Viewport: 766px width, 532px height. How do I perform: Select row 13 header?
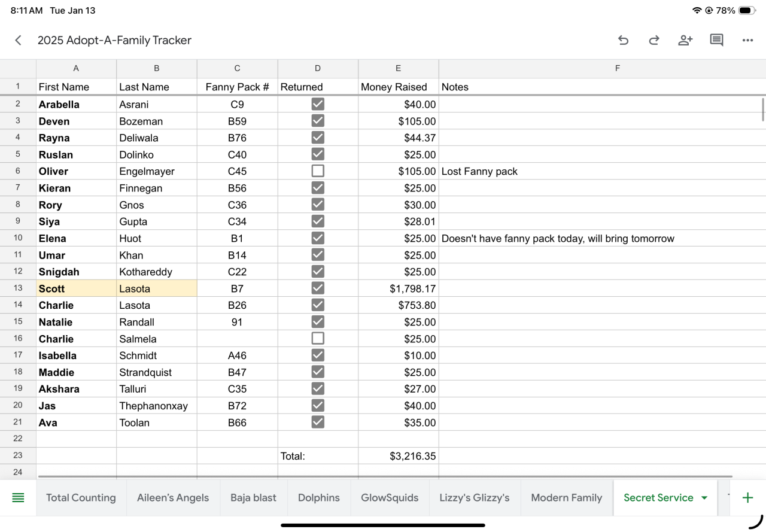18,288
